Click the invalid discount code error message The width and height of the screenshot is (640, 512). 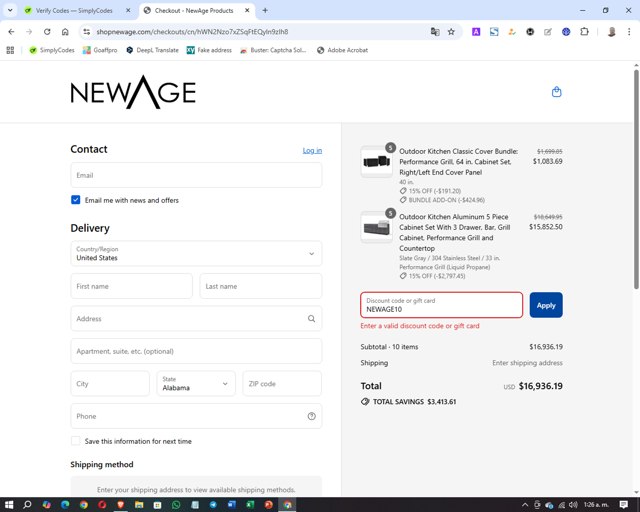420,326
